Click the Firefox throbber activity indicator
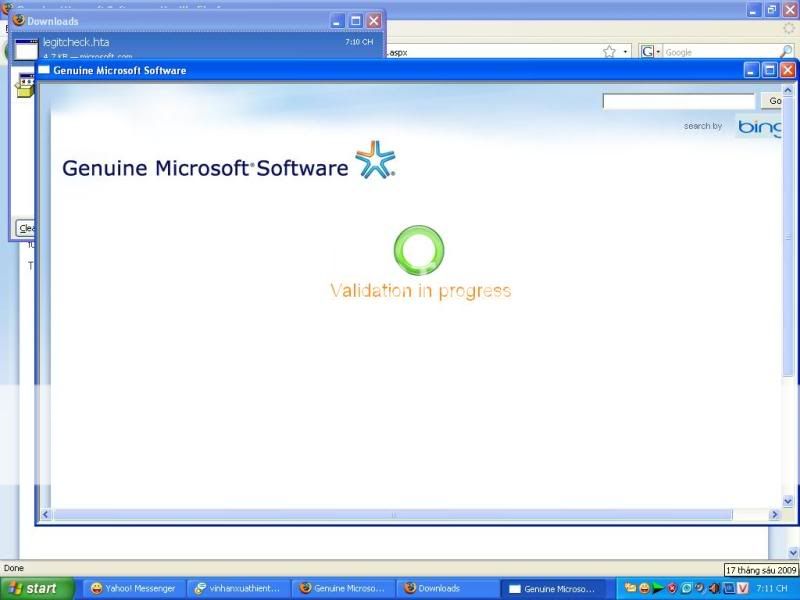This screenshot has height=600, width=800. tap(789, 29)
